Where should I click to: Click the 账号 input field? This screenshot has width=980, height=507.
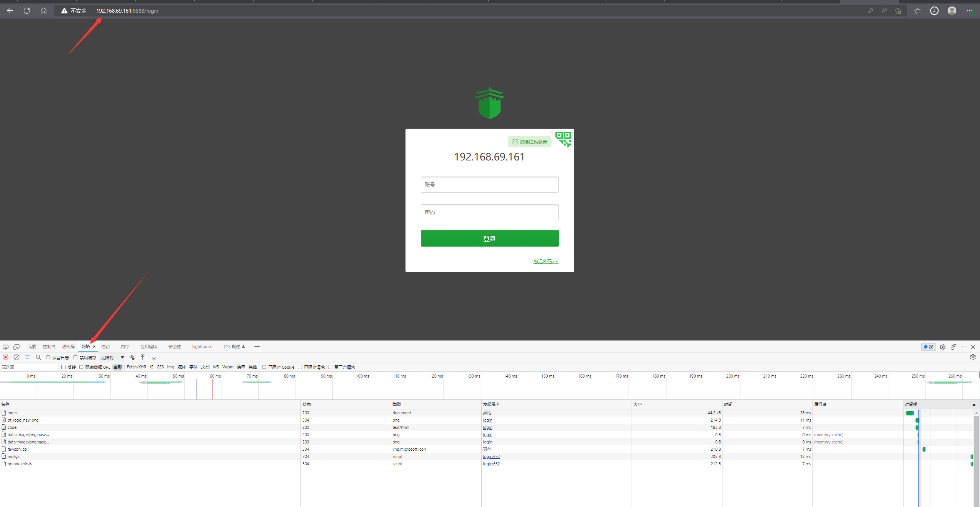coord(489,185)
